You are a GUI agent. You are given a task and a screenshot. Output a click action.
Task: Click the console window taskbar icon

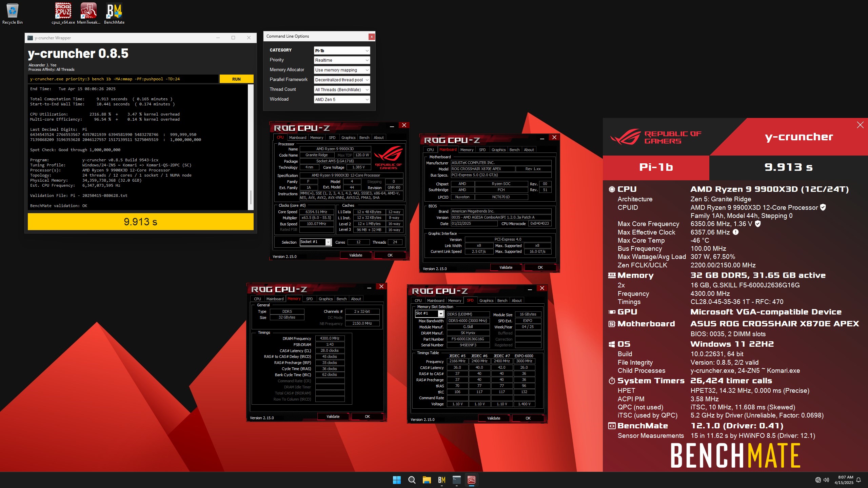(456, 480)
